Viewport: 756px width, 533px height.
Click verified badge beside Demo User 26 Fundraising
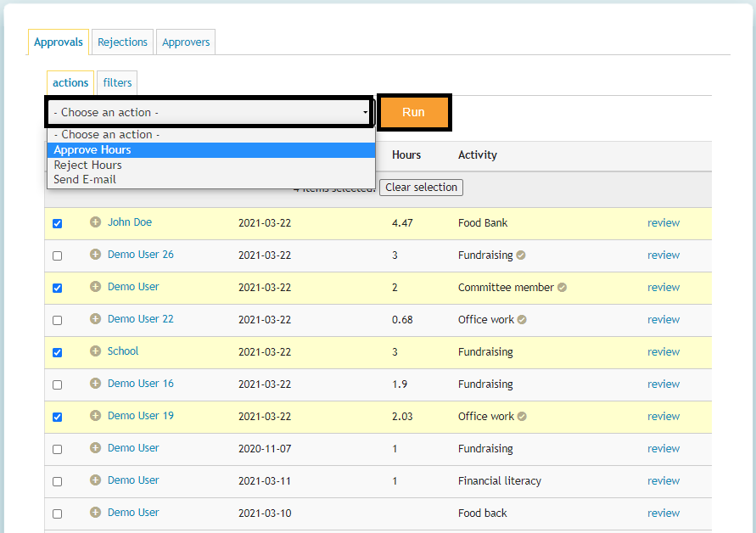[521, 255]
